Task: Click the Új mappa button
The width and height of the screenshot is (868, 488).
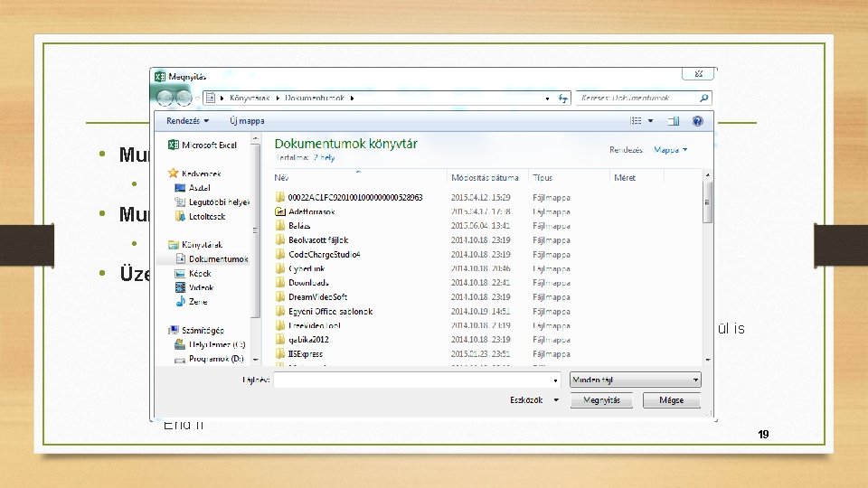Action: [247, 120]
